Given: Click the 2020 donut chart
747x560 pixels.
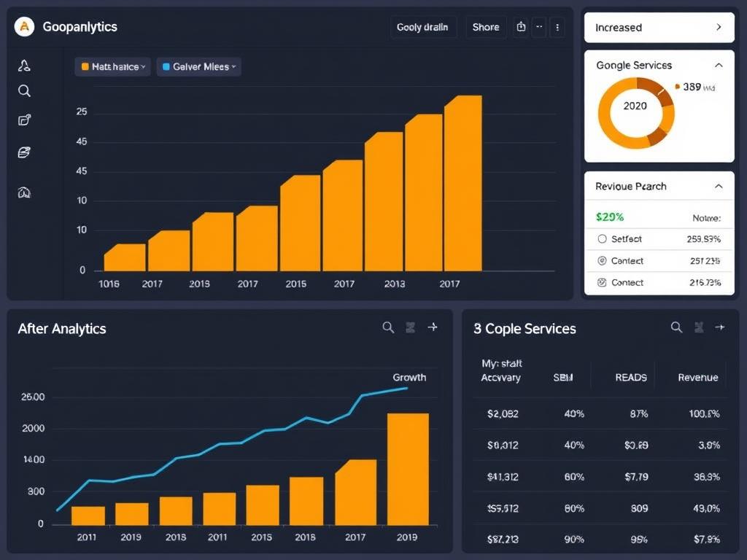Looking at the screenshot, I should [635, 110].
